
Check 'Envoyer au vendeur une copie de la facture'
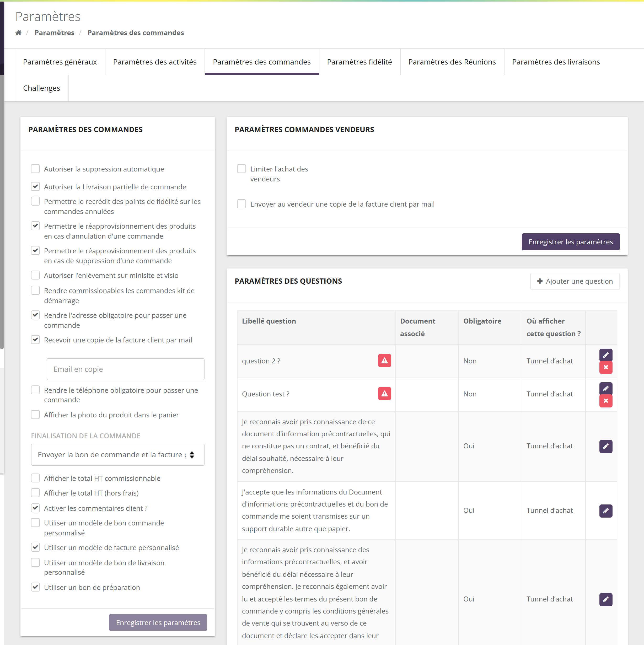point(241,204)
